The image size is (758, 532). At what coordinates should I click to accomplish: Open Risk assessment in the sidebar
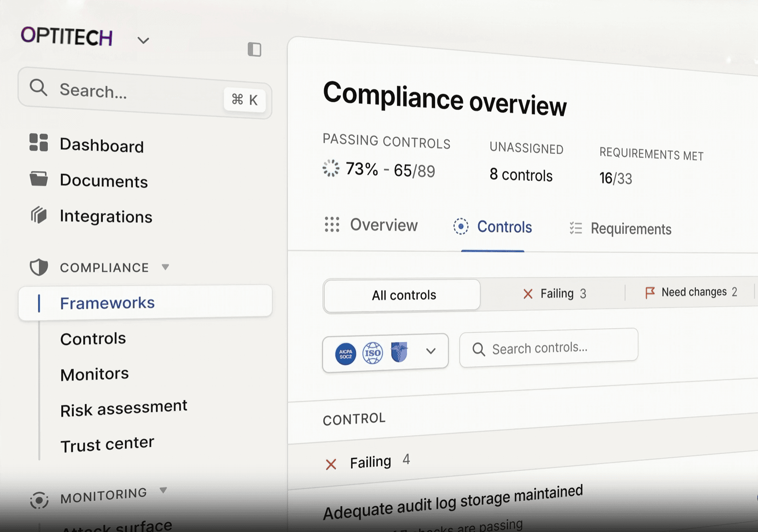(124, 408)
